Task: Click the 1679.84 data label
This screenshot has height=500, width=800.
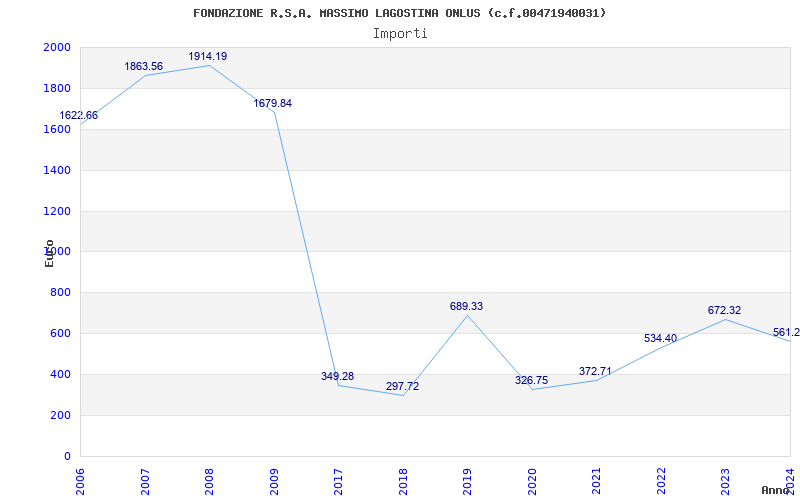Action: point(272,103)
